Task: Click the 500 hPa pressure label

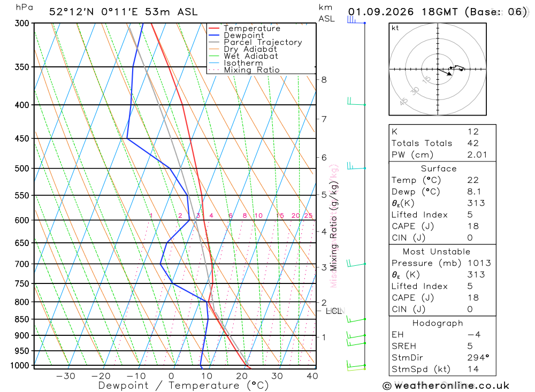Action: (x=22, y=168)
